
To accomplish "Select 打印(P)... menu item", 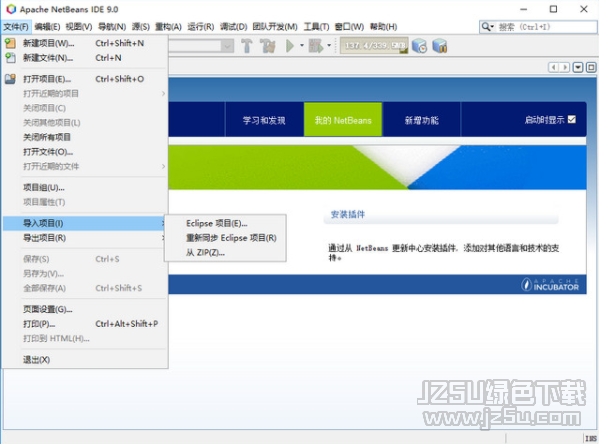I will coord(85,324).
